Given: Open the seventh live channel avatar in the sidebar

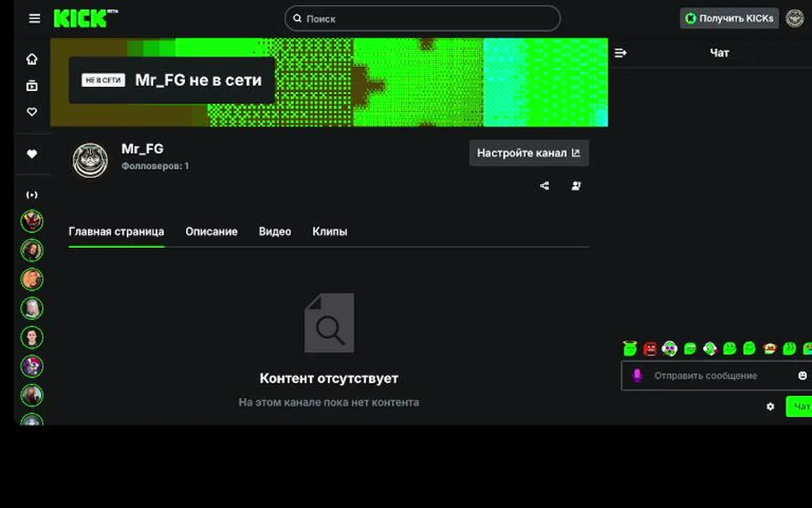Looking at the screenshot, I should [x=32, y=396].
